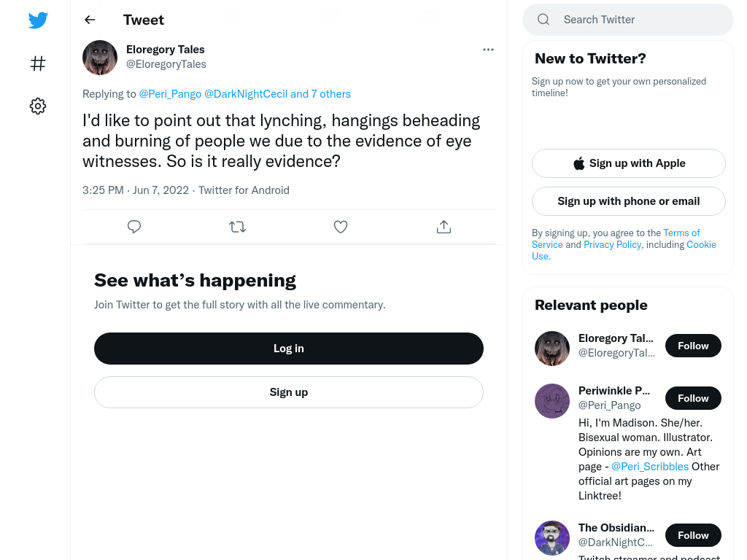Open the Settings gear icon
This screenshot has width=747, height=560.
pos(38,106)
